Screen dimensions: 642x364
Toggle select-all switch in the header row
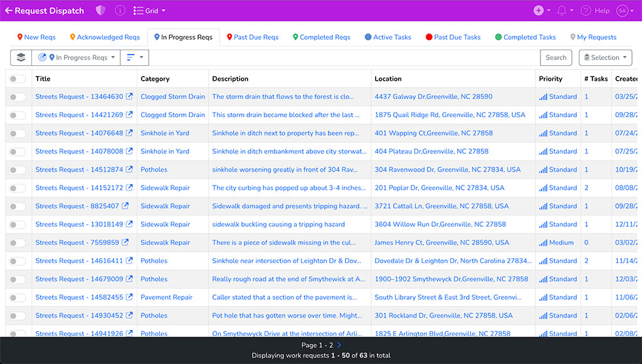coord(18,79)
